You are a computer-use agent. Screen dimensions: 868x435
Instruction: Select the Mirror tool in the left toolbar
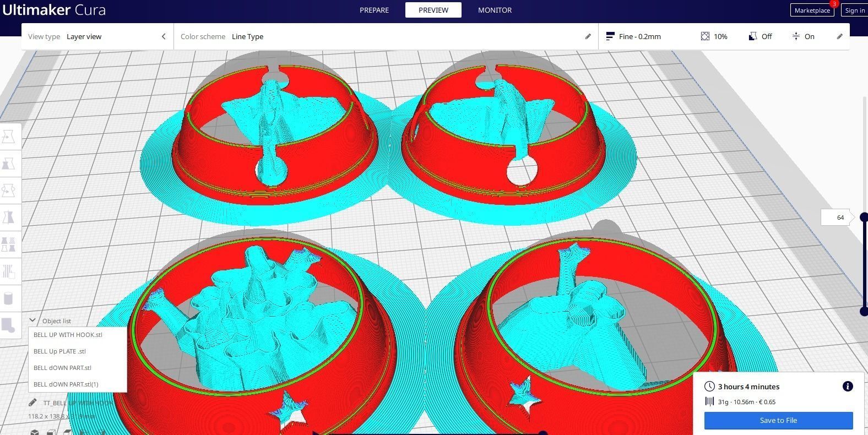pyautogui.click(x=9, y=218)
